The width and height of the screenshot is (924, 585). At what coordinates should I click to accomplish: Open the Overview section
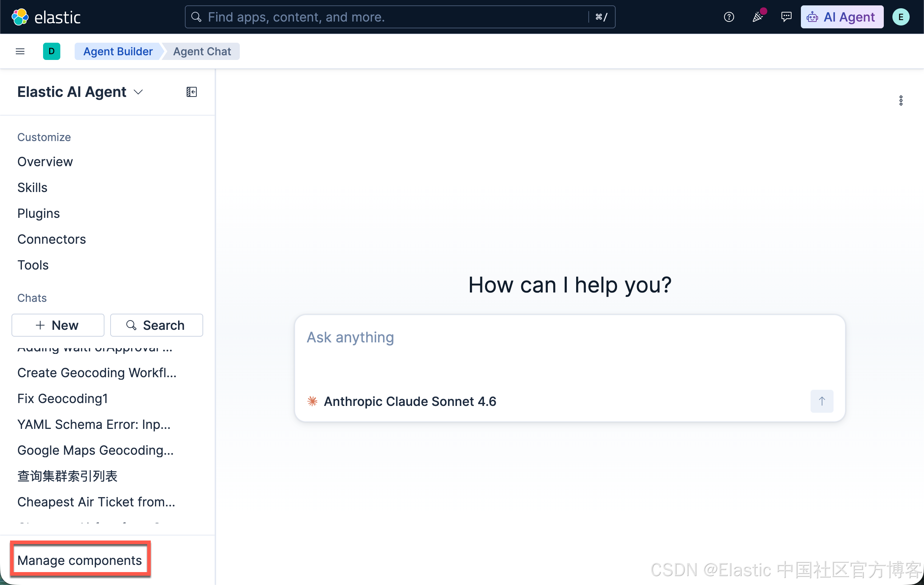click(x=45, y=162)
